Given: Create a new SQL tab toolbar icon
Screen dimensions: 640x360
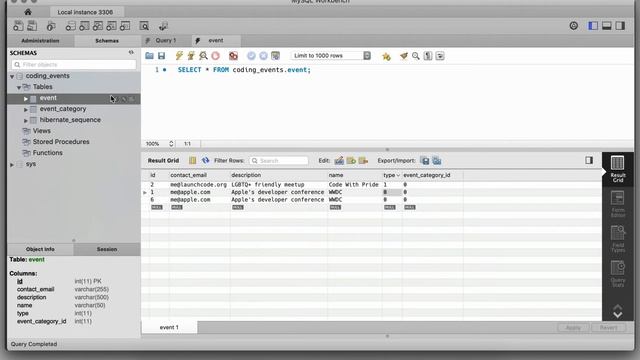Looking at the screenshot, I should 18,26.
